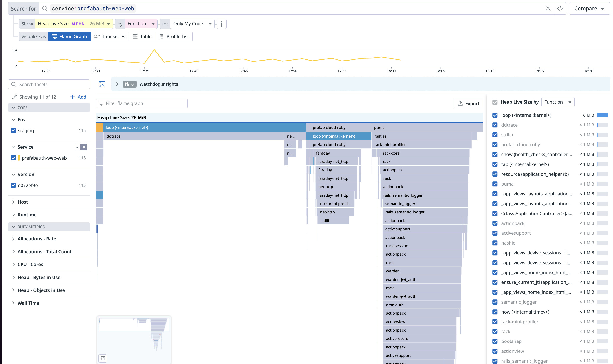This screenshot has height=364, width=613.
Task: Toggle the Heap Live Size by master checkbox
Action: 495,102
